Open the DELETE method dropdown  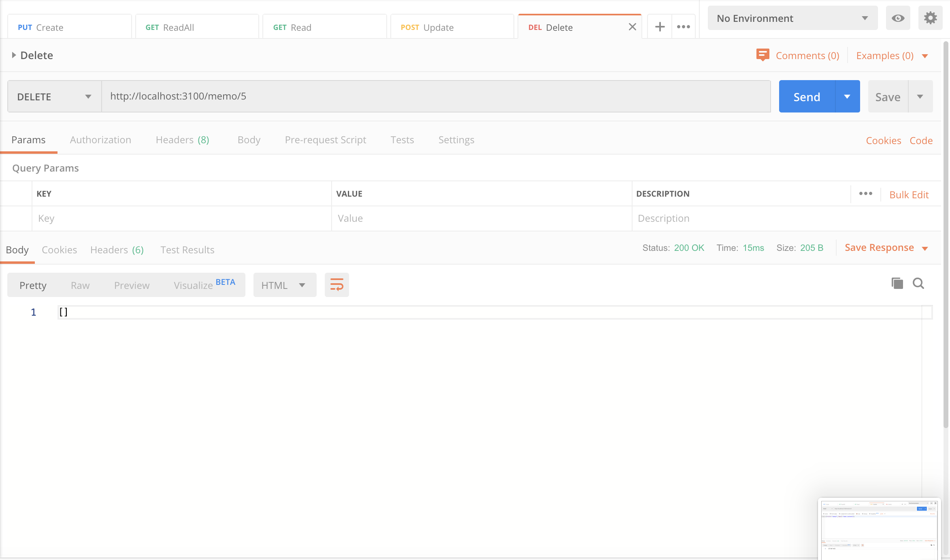54,97
